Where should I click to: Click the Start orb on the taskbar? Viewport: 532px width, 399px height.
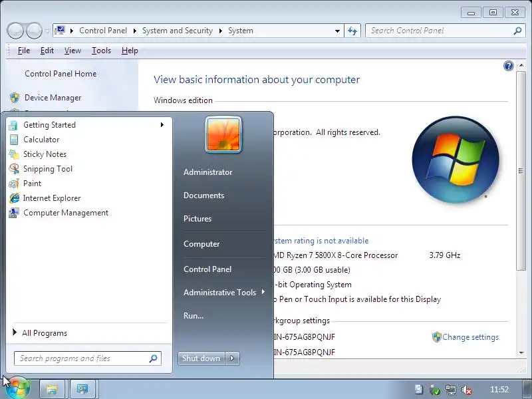pos(17,389)
